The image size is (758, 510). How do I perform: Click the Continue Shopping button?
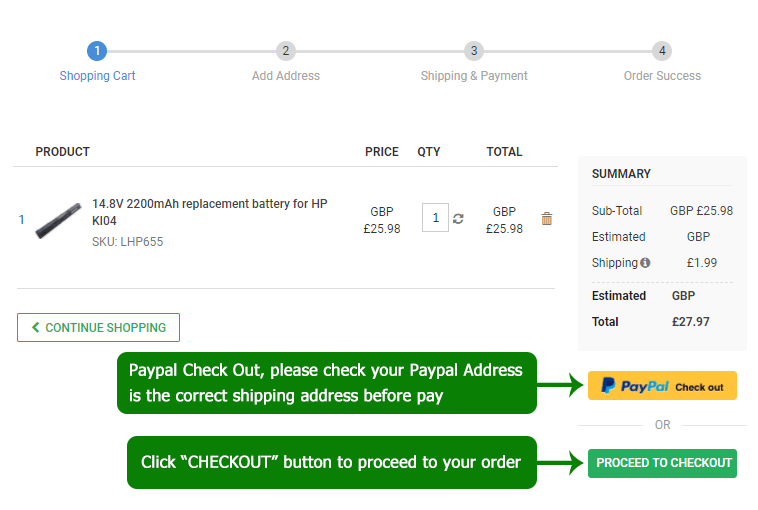click(x=98, y=328)
